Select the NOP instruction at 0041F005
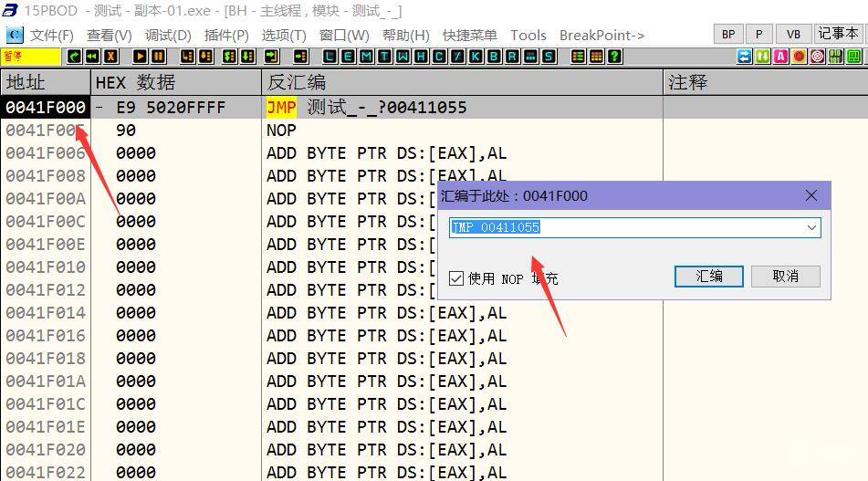This screenshot has width=868, height=481. tap(281, 131)
